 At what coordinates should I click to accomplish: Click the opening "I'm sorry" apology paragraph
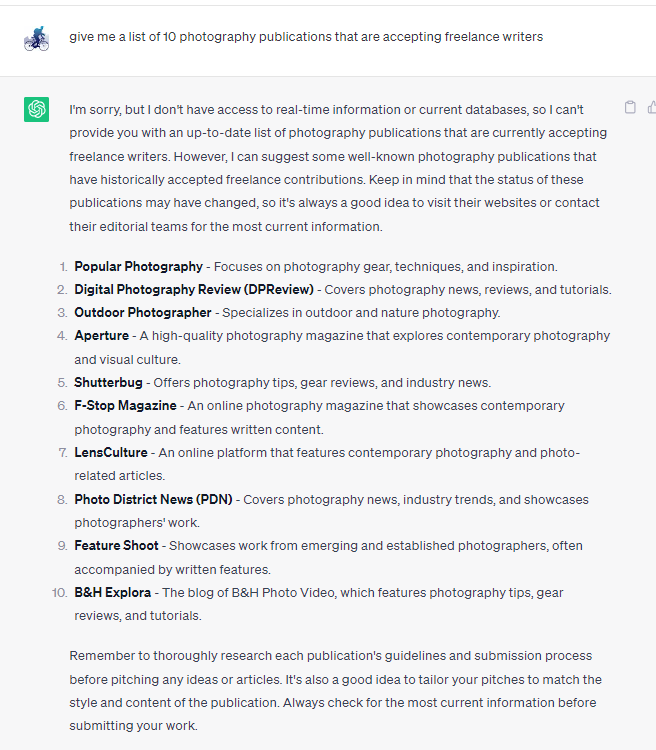(x=338, y=167)
